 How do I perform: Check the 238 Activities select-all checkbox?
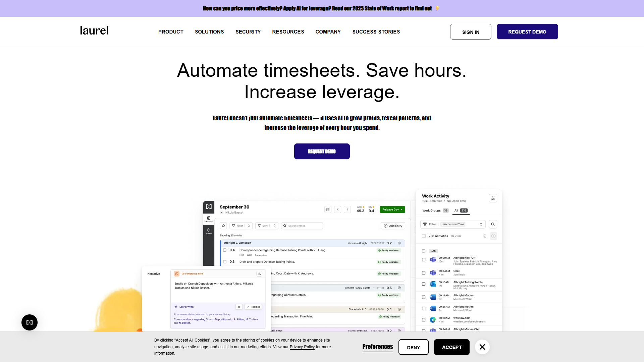pyautogui.click(x=424, y=236)
